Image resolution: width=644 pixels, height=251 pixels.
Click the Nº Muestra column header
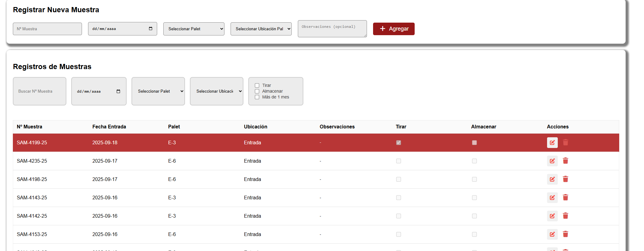tap(29, 127)
